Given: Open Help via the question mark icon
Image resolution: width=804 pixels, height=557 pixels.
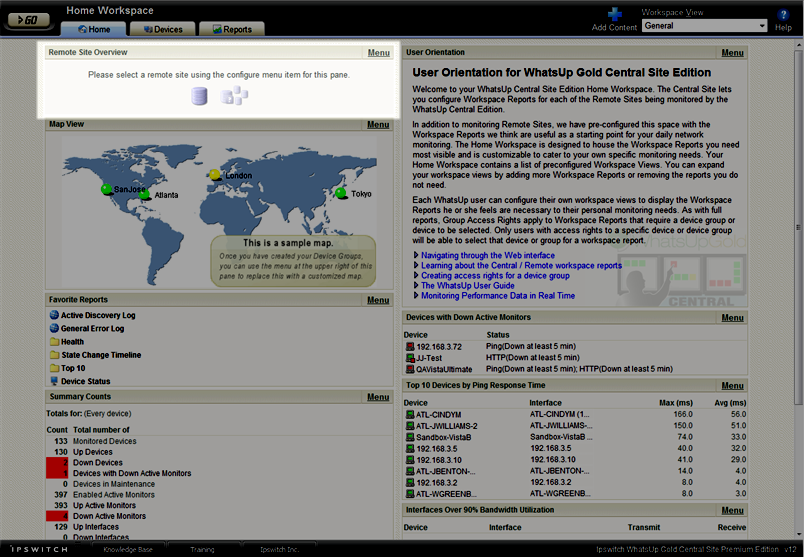Looking at the screenshot, I should 783,15.
